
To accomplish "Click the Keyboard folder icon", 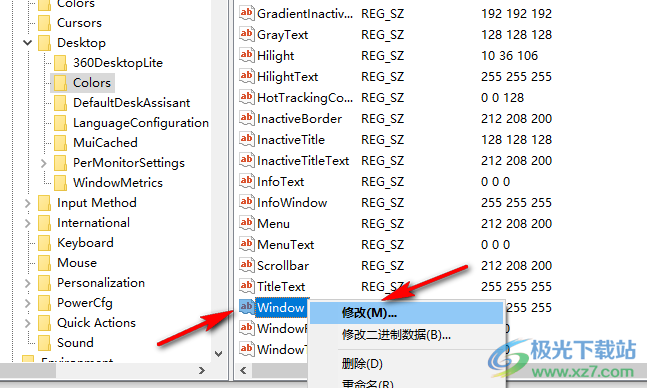I will (44, 243).
